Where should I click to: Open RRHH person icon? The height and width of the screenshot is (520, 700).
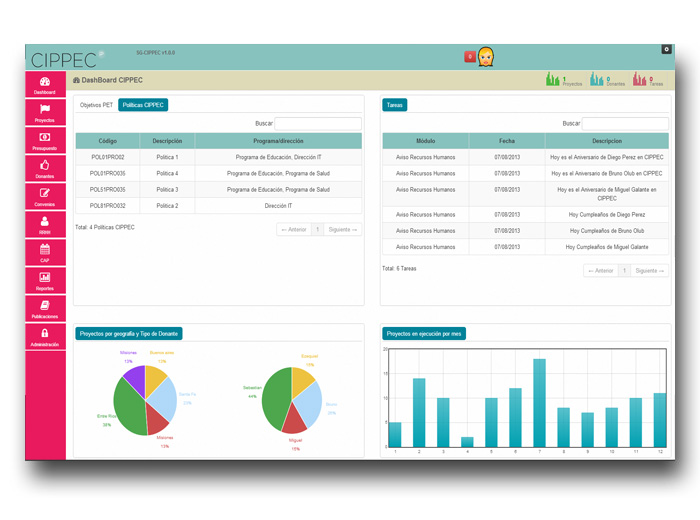coord(45,221)
